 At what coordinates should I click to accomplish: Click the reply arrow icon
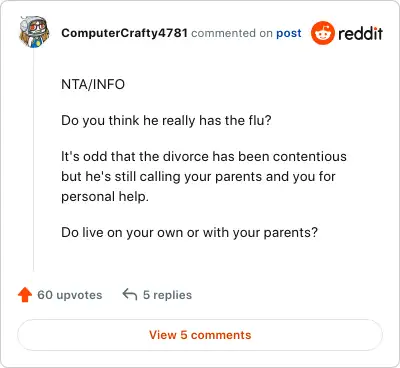pos(130,295)
